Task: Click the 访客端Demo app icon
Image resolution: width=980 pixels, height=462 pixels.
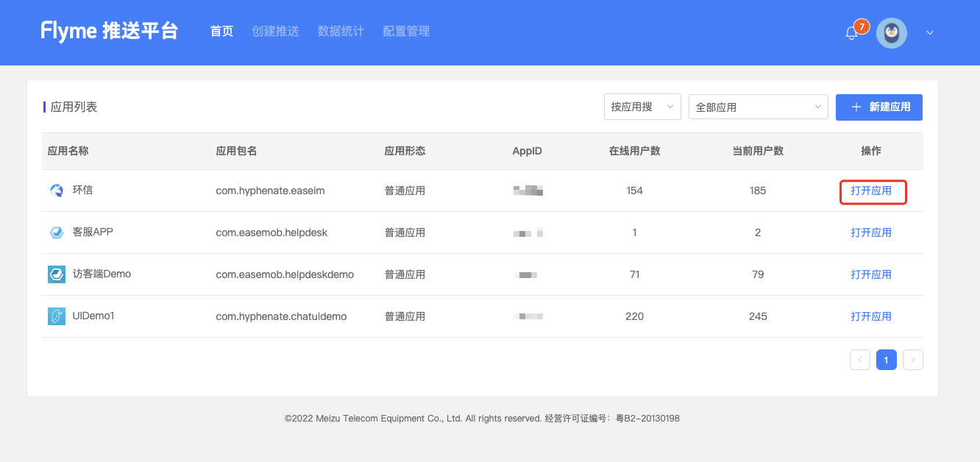Action: [57, 274]
